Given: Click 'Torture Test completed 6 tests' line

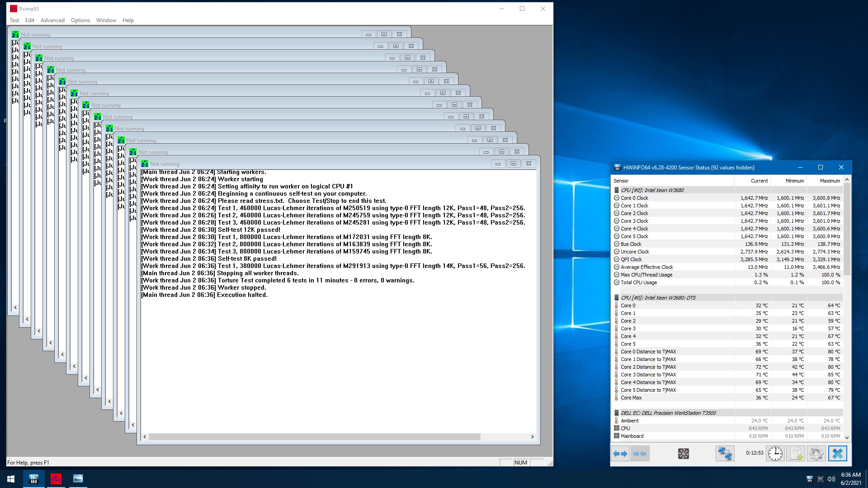Looking at the screenshot, I should [x=278, y=280].
